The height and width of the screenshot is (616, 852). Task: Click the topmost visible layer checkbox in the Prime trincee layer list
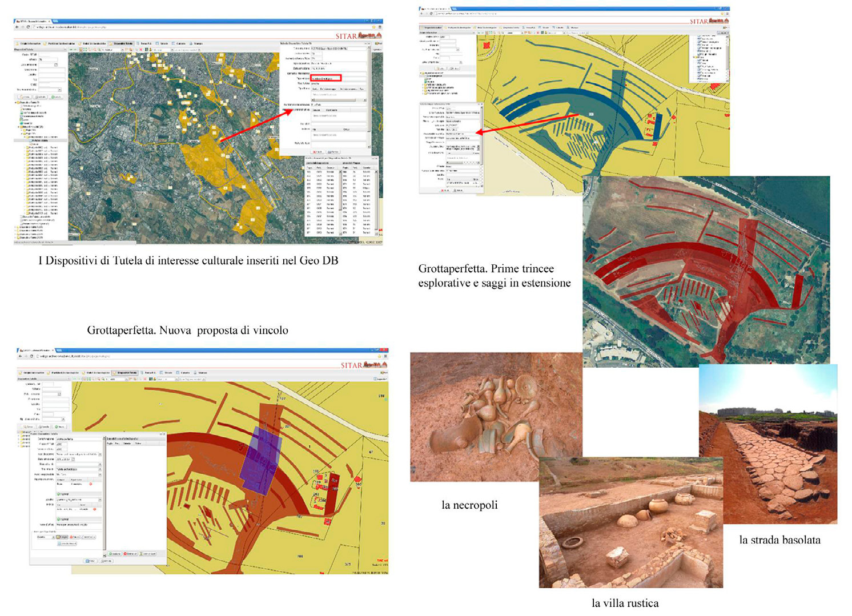click(x=699, y=36)
